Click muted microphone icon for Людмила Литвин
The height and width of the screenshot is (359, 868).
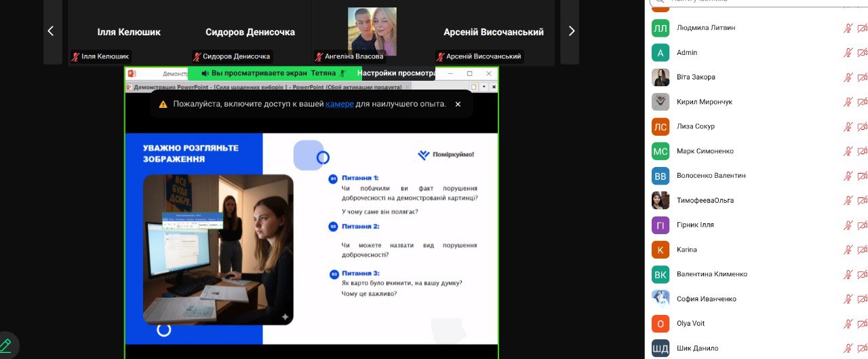point(848,28)
